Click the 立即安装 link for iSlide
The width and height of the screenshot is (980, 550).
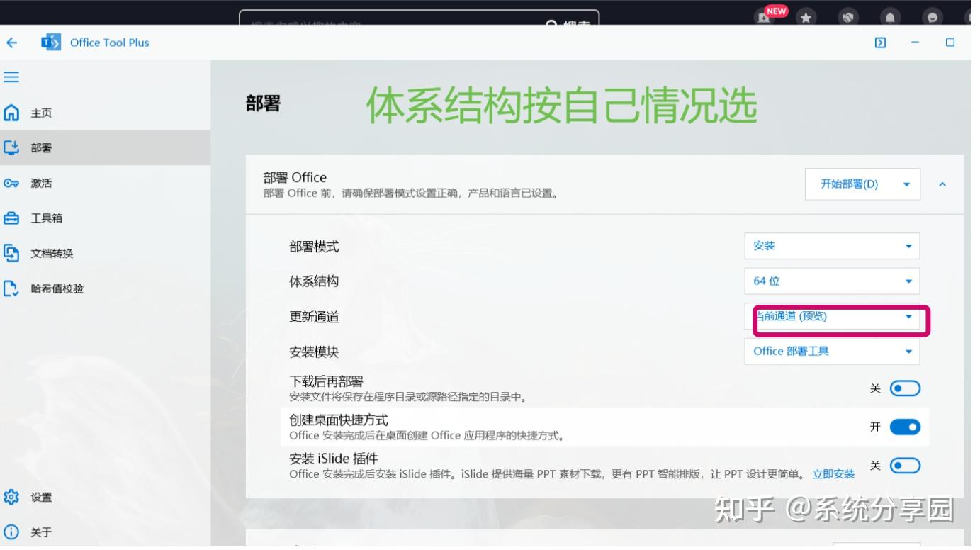[x=833, y=474]
